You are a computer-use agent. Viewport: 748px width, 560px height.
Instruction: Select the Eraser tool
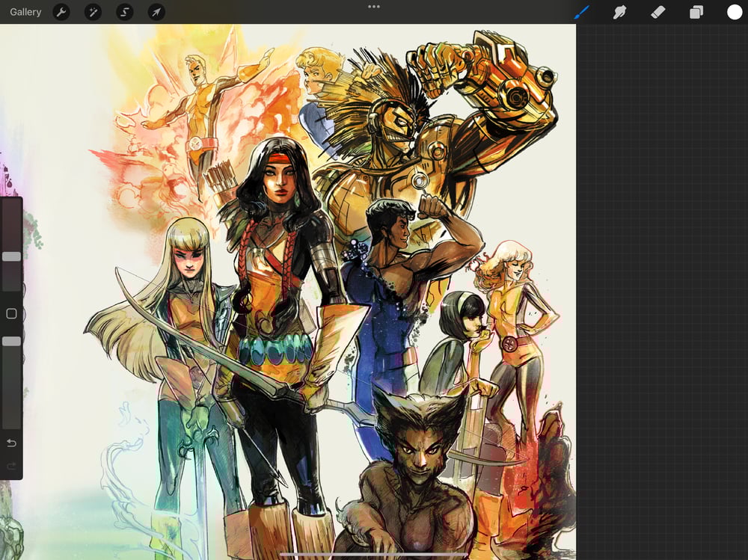click(659, 12)
